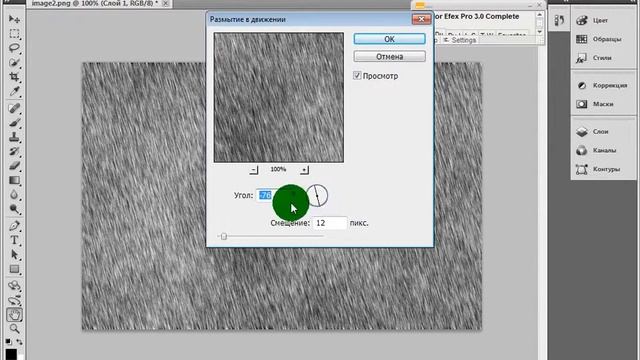Select the Pen tool

click(14, 226)
